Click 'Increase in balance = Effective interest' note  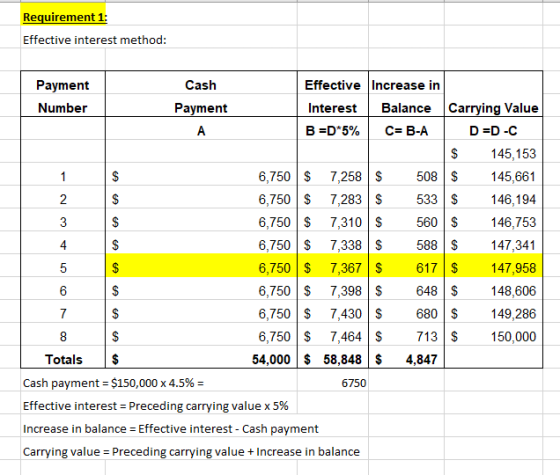click(170, 429)
